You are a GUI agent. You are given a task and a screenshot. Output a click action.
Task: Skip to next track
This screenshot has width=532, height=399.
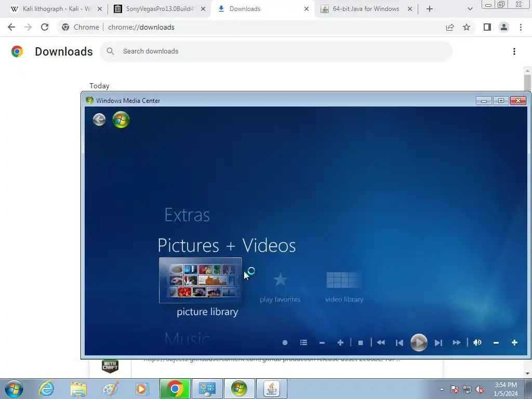pos(438,343)
